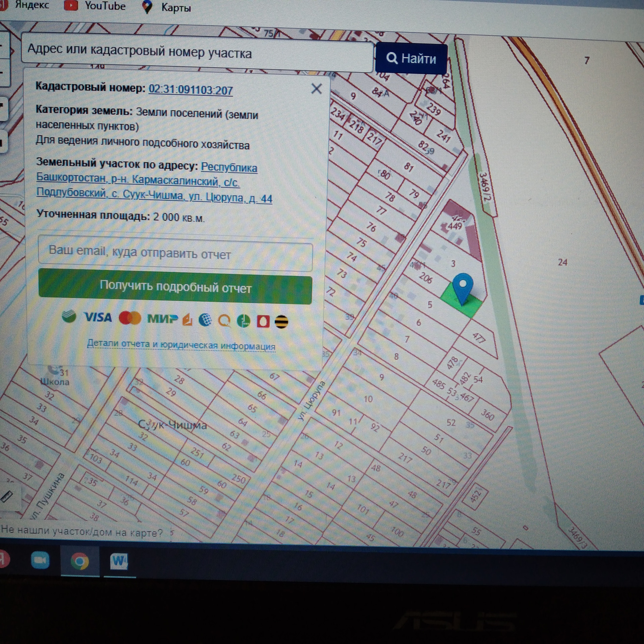Click the Mastercard payment logo
The image size is (644, 644).
pyautogui.click(x=130, y=318)
